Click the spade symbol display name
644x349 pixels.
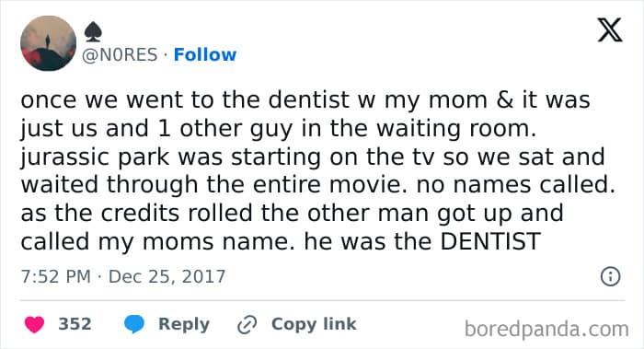(93, 32)
